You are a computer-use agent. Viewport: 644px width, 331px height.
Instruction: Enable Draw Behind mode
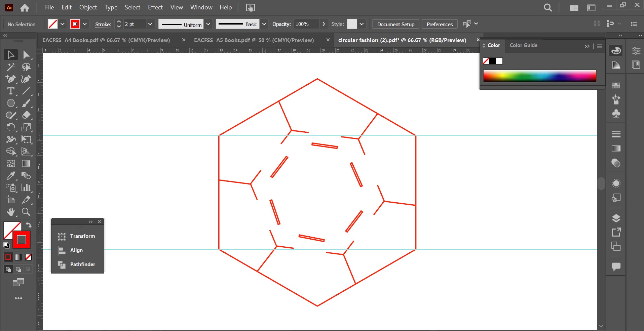click(x=18, y=269)
